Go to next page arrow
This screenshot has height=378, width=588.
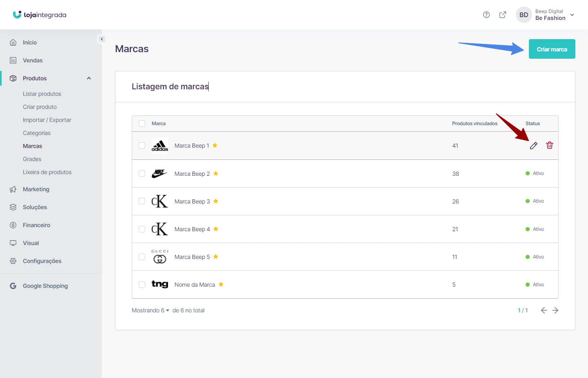click(x=555, y=310)
